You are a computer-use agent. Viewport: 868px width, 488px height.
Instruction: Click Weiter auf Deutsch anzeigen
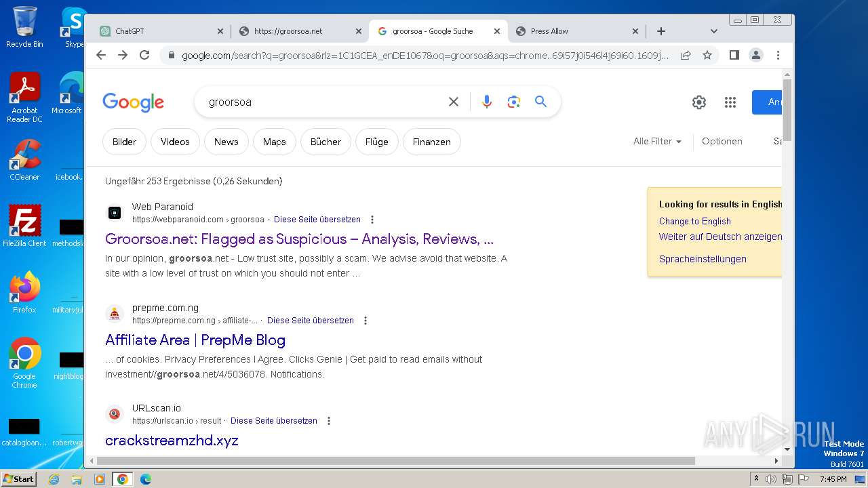tap(720, 237)
